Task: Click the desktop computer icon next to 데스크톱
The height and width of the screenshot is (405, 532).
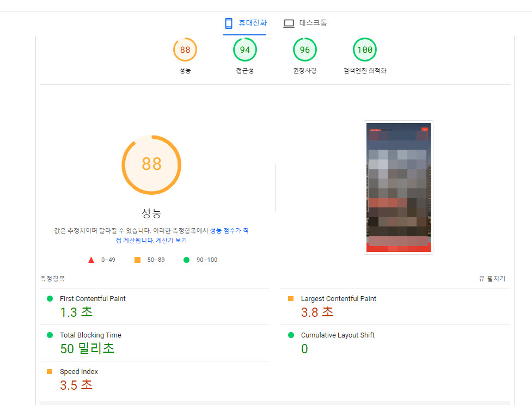Action: click(x=289, y=23)
